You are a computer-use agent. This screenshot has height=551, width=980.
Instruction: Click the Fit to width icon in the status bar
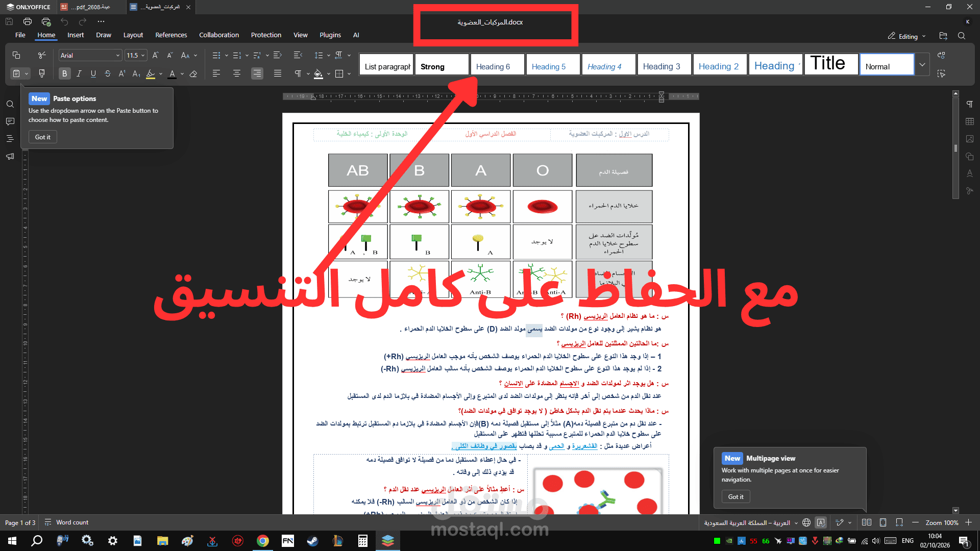(899, 522)
